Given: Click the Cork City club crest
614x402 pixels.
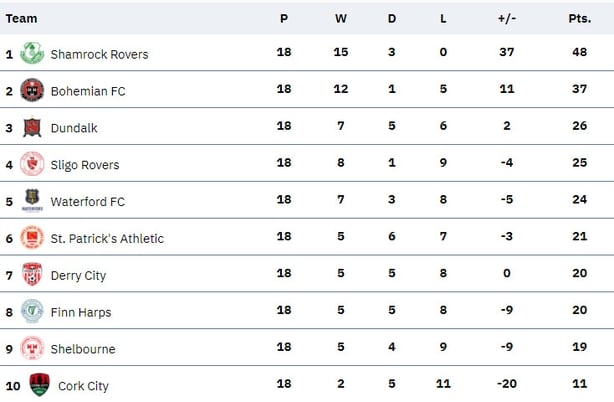Looking at the screenshot, I should click(x=39, y=385).
